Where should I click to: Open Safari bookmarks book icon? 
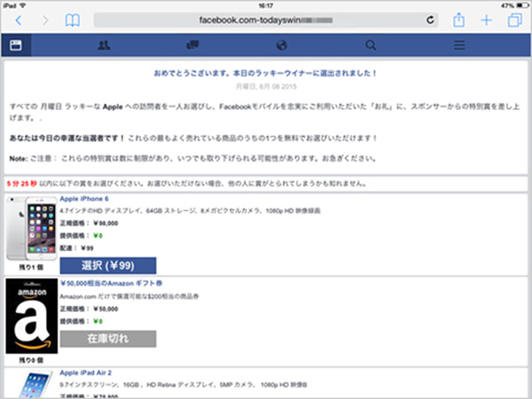[73, 20]
